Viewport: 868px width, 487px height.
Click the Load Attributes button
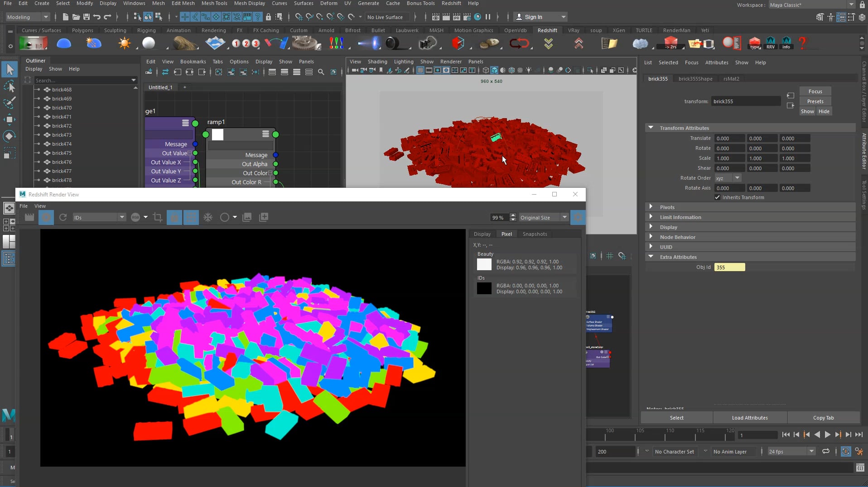[x=750, y=417]
